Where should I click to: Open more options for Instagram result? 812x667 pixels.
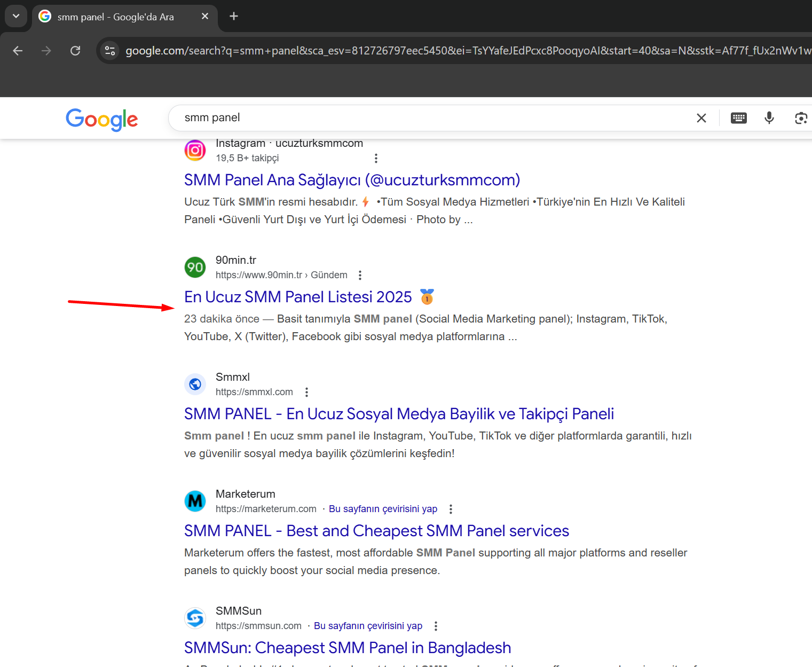376,158
